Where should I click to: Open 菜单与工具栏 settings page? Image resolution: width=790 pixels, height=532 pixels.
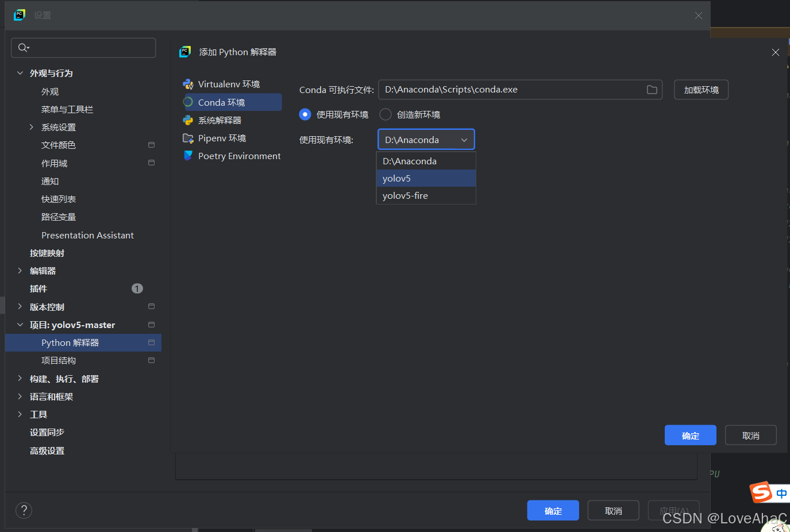[x=67, y=109]
